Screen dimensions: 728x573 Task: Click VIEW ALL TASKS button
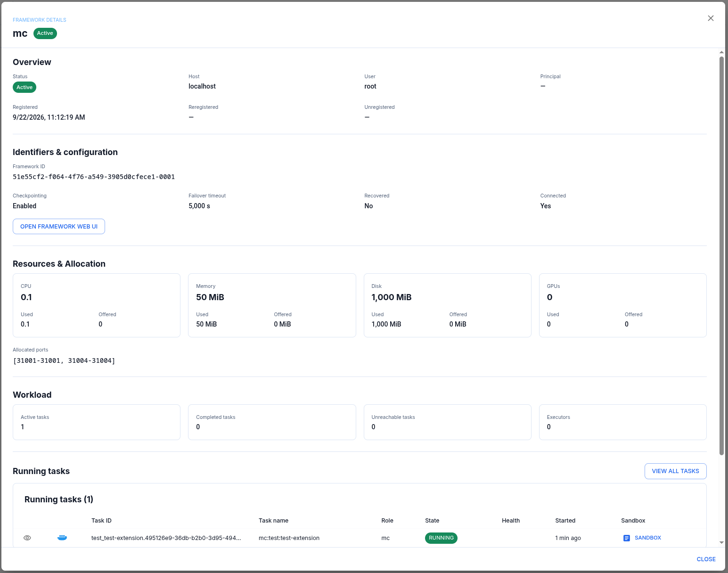tap(675, 471)
